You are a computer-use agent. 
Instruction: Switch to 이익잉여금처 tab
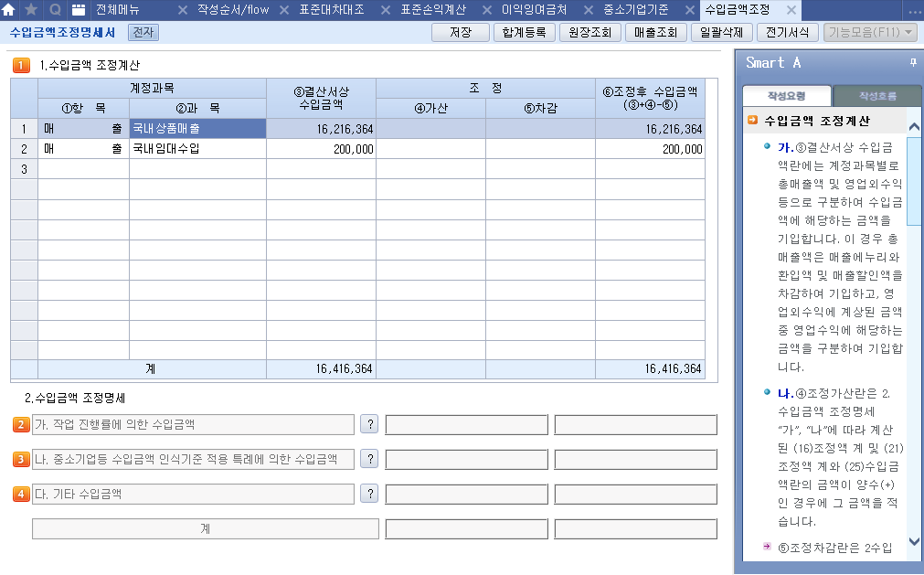[x=535, y=9]
